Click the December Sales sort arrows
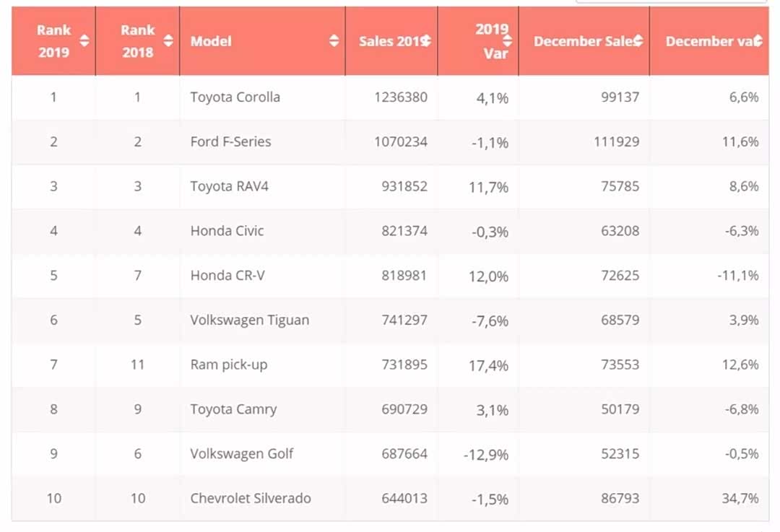780x532 pixels. point(638,41)
